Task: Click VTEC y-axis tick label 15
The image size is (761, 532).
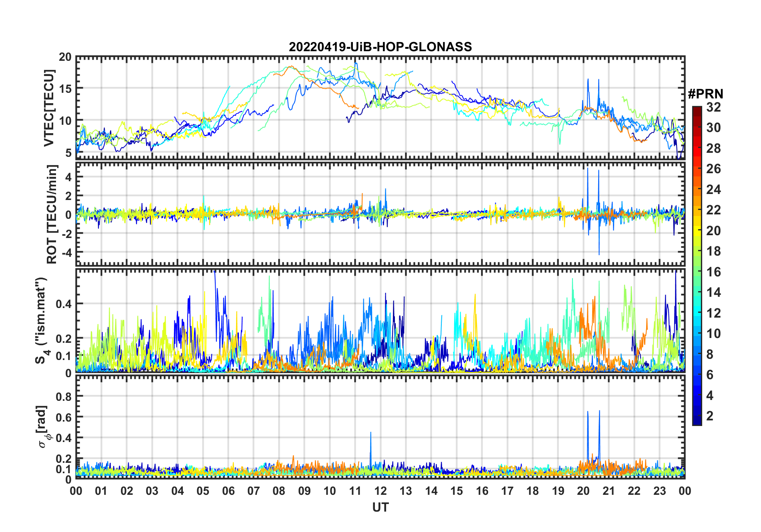Action: pos(65,89)
